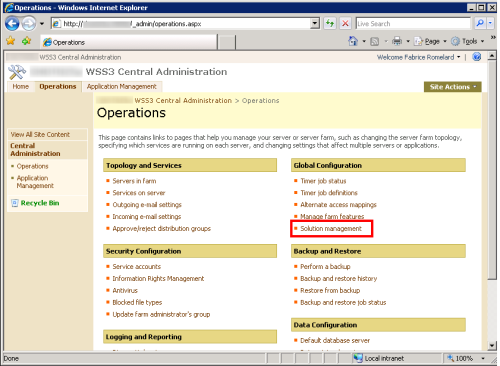Start search with the magnifier icon
This screenshot has height=366, width=500.
(480, 23)
